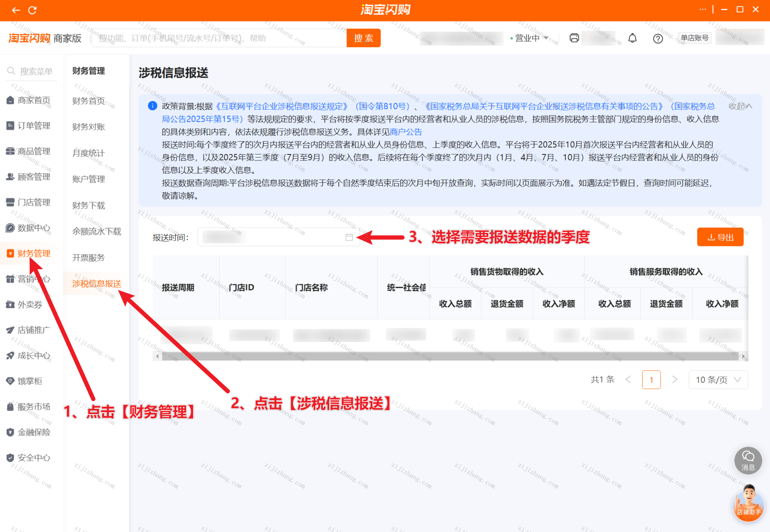The image size is (770, 532).
Task: Click the refresh icon in title bar
Action: pyautogui.click(x=32, y=10)
